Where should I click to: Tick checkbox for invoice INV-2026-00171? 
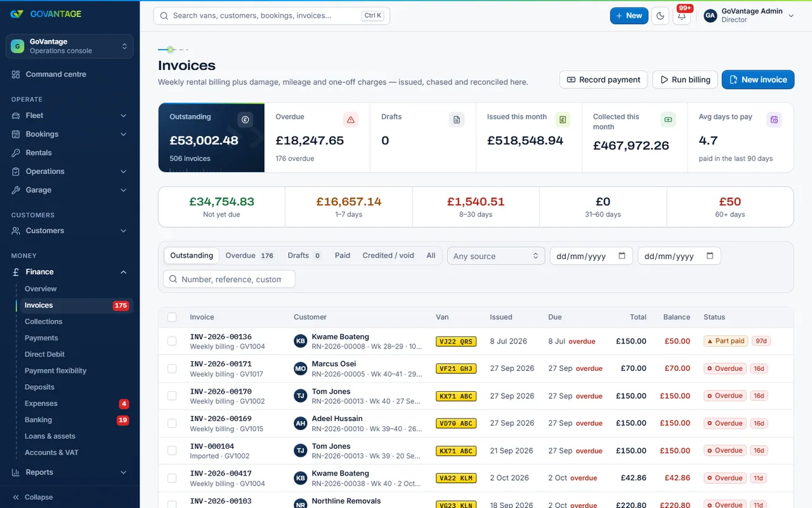[x=172, y=368]
